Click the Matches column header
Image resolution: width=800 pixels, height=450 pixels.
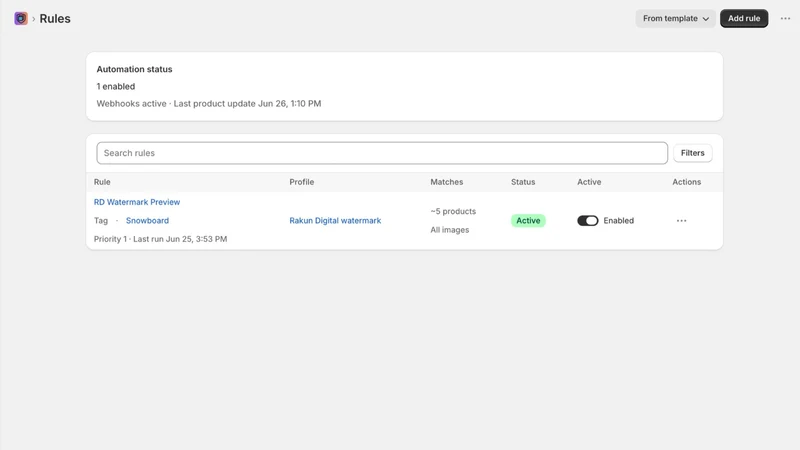(446, 182)
